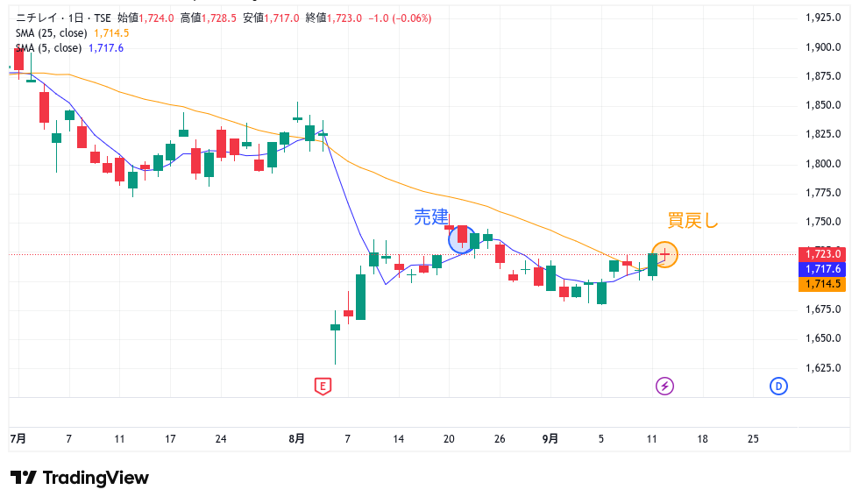The height and width of the screenshot is (504, 859).
Task: Click the 9月 label on time axis
Action: tap(550, 438)
